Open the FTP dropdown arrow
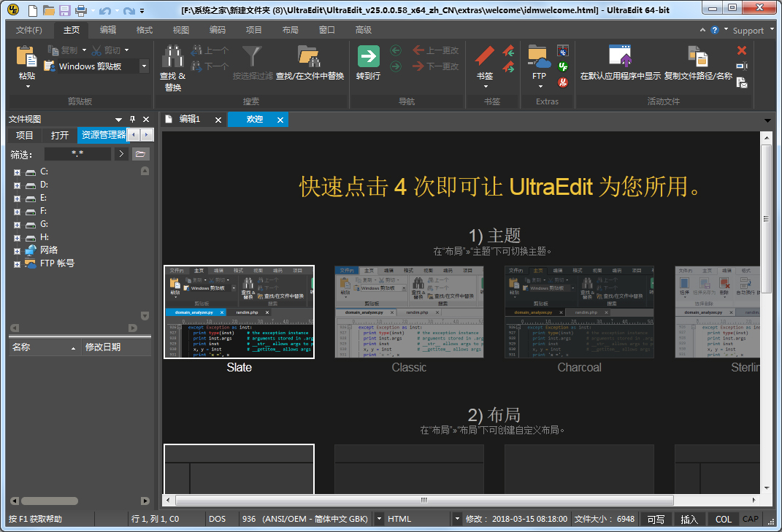This screenshot has width=782, height=532. 540,87
